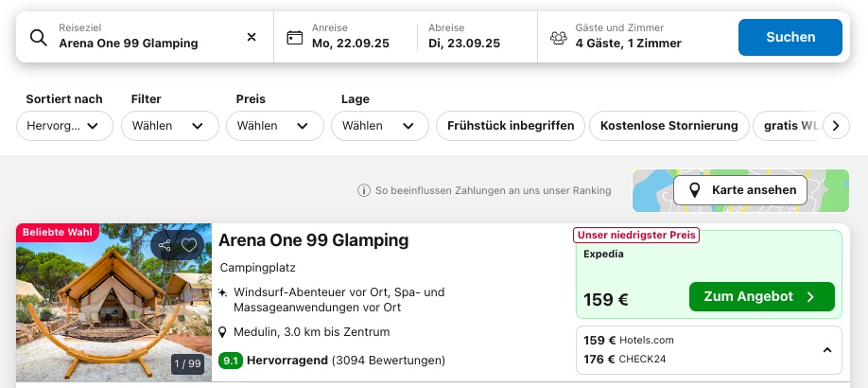The width and height of the screenshot is (868, 388).
Task: Open the Lage dropdown
Action: 380,126
